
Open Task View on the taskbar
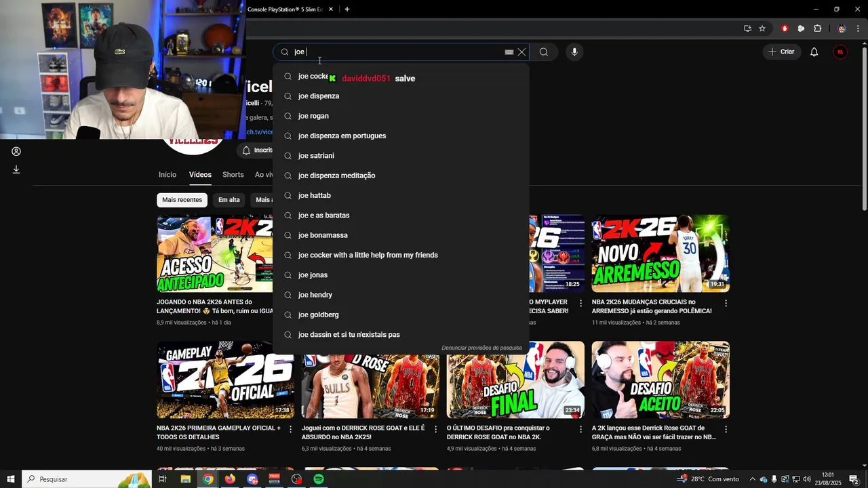(163, 479)
